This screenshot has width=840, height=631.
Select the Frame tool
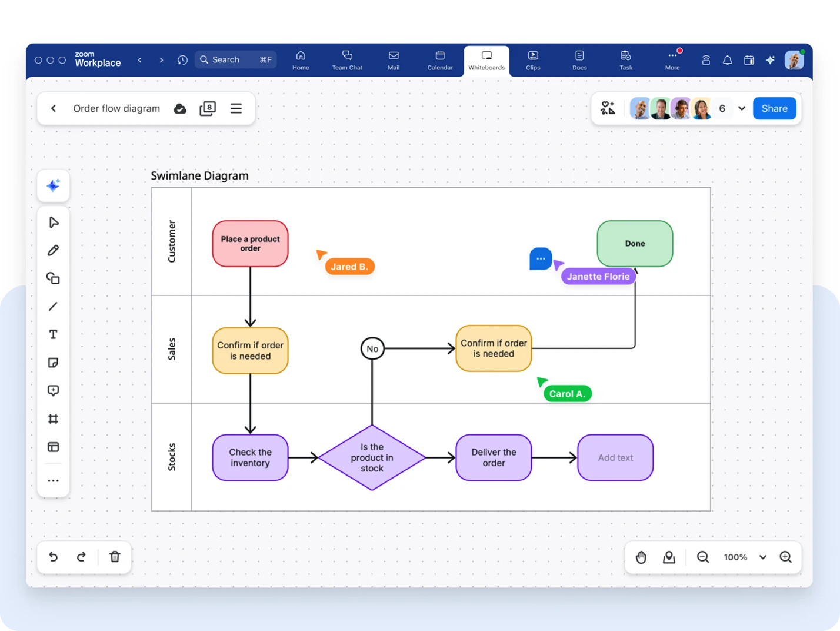[53, 419]
